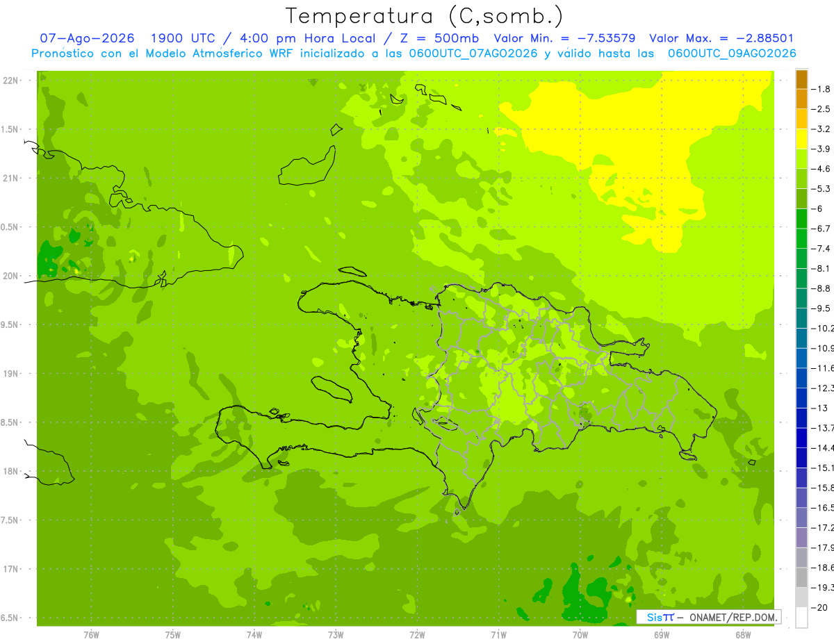The width and height of the screenshot is (834, 644).
Task: Select the '-4.6' legend value
Action: (821, 169)
